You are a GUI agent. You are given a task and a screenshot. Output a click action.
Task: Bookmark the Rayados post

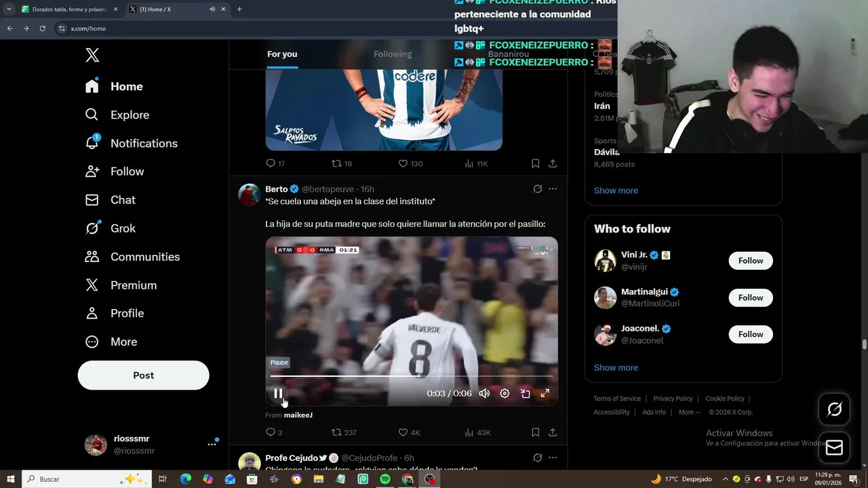[x=535, y=163]
